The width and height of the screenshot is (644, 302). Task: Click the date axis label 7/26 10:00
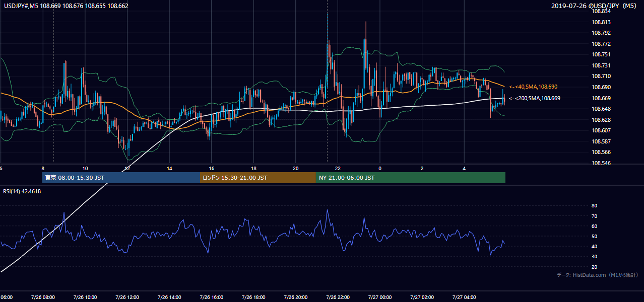[x=85, y=297]
